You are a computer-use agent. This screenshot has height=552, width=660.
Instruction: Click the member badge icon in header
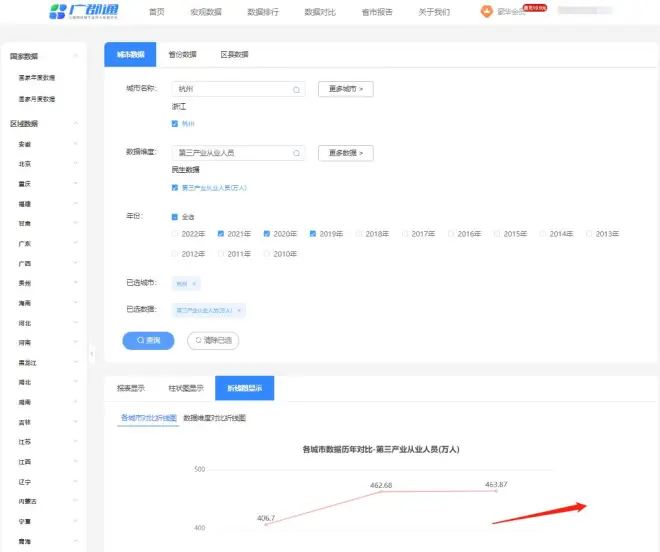(487, 12)
